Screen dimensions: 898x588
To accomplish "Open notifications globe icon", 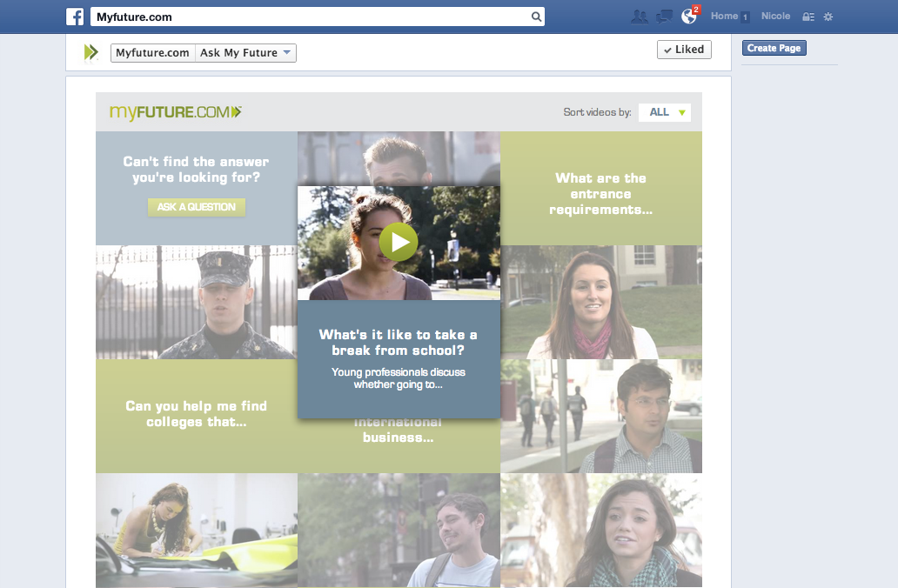I will click(x=689, y=16).
